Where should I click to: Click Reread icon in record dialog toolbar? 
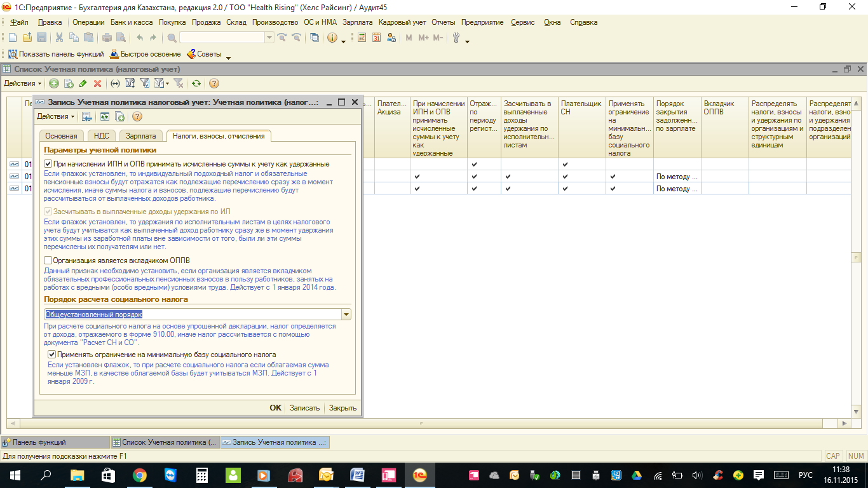click(x=105, y=116)
